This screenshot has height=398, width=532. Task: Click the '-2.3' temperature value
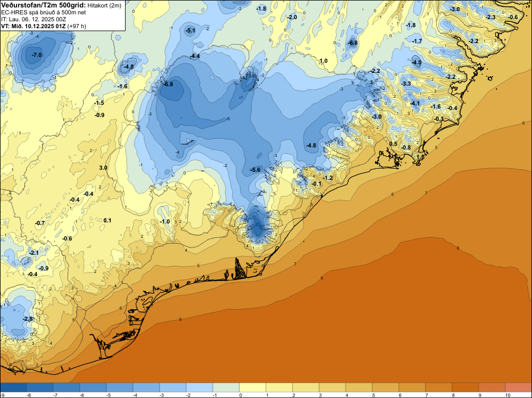pos(491,18)
